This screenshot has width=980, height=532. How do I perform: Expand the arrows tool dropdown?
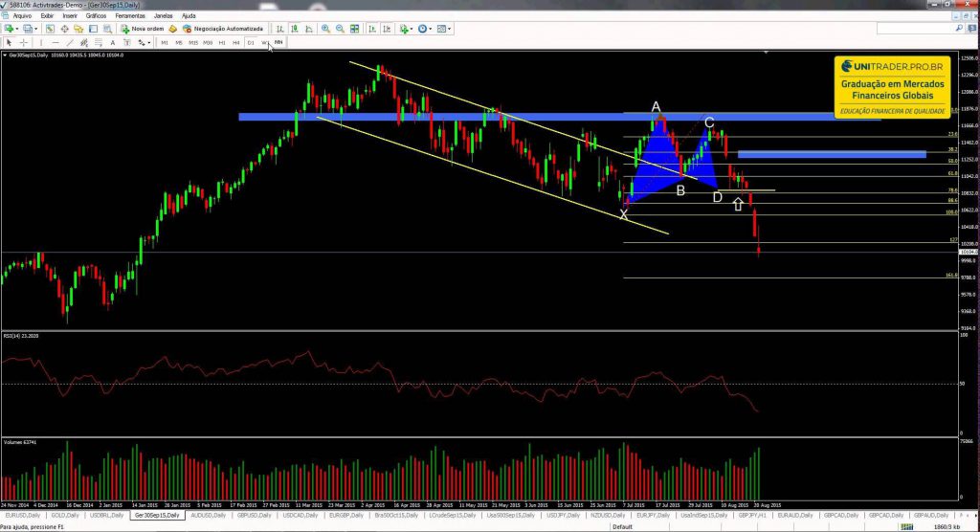click(x=148, y=42)
